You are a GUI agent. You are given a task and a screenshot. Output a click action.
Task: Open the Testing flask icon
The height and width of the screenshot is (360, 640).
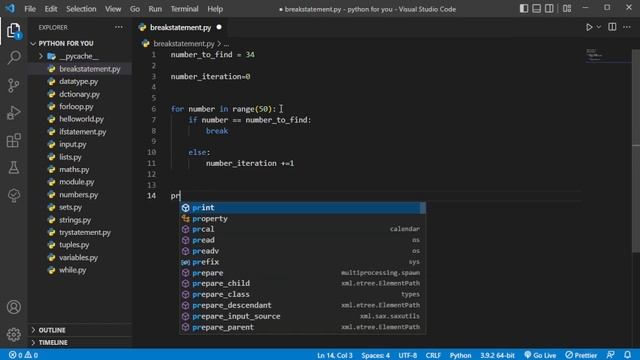13,168
